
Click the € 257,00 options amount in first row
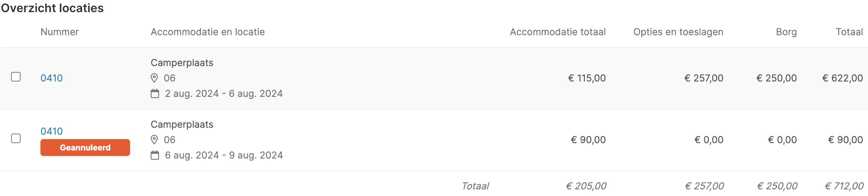click(704, 78)
